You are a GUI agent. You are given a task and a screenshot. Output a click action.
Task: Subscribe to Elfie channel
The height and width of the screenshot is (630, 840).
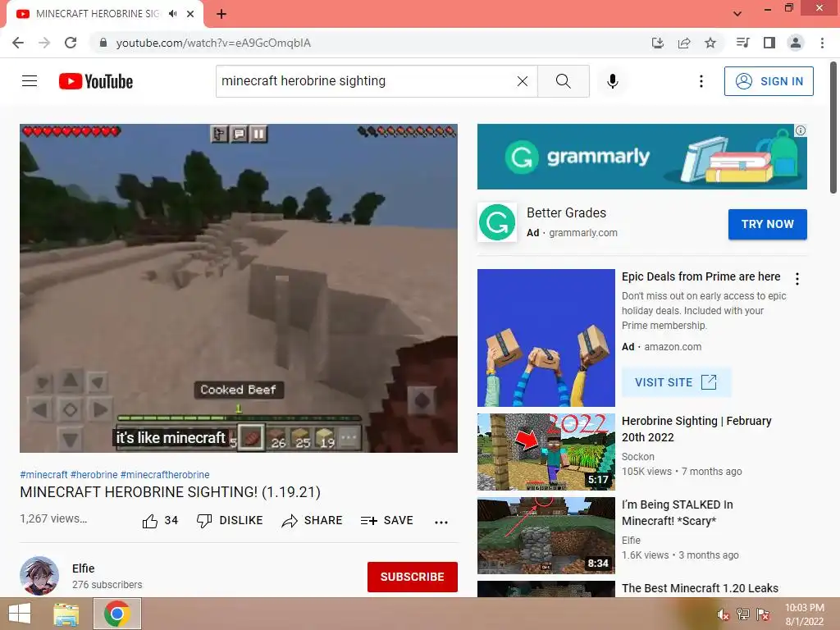pyautogui.click(x=413, y=577)
